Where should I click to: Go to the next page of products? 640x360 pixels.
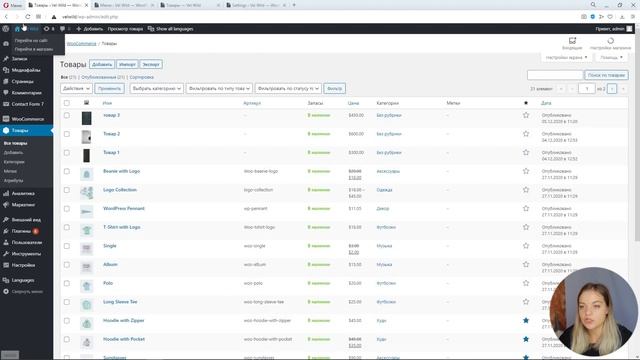pos(612,89)
